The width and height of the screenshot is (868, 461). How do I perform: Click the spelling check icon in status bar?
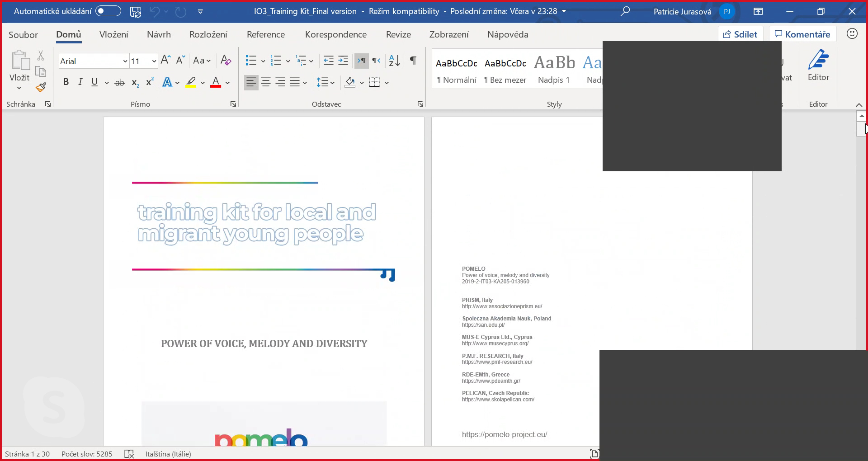pyautogui.click(x=129, y=454)
